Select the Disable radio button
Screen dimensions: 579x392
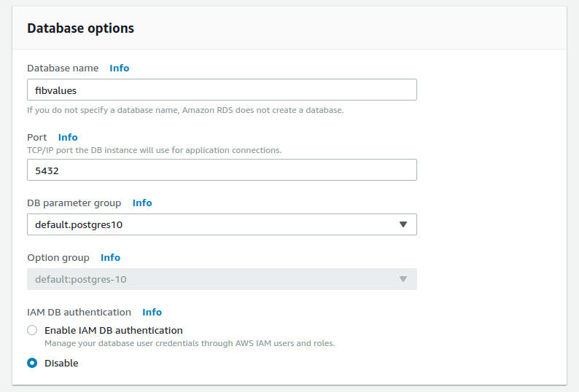click(32, 363)
